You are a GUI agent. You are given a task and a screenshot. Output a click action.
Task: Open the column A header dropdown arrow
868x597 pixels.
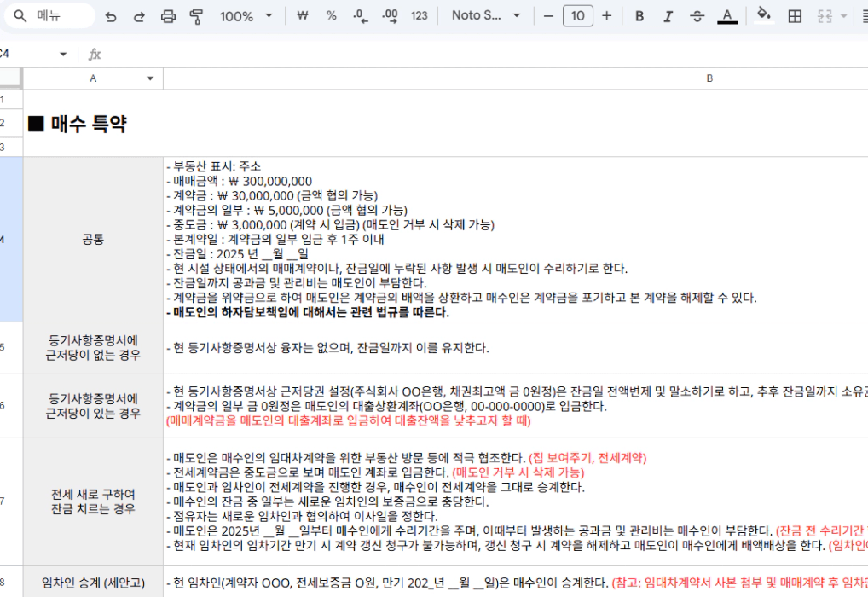151,78
